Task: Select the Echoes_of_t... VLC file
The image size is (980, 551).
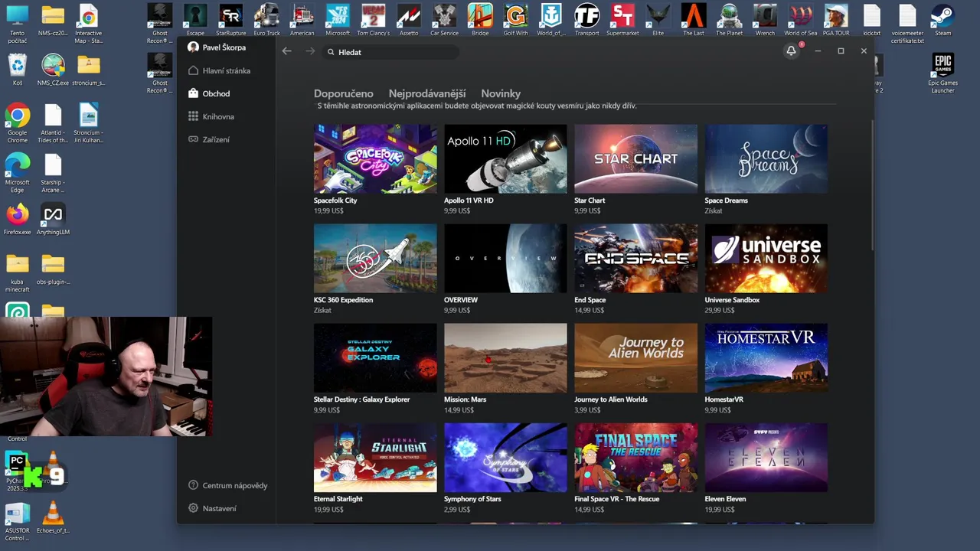Action: [x=53, y=517]
